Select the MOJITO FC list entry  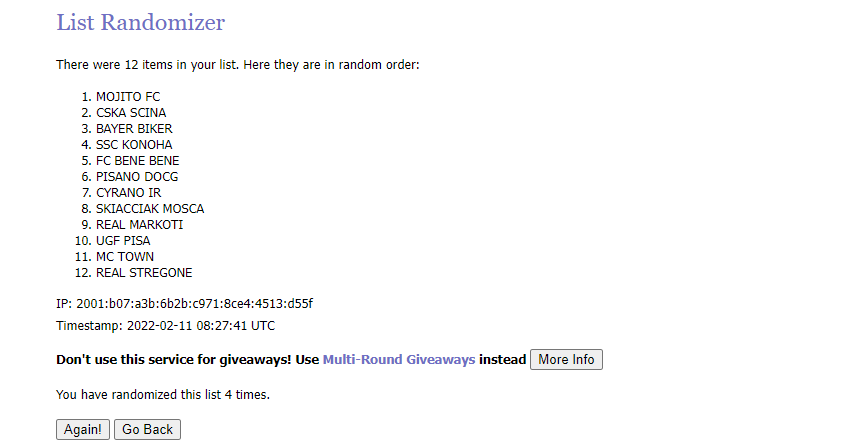click(x=127, y=97)
